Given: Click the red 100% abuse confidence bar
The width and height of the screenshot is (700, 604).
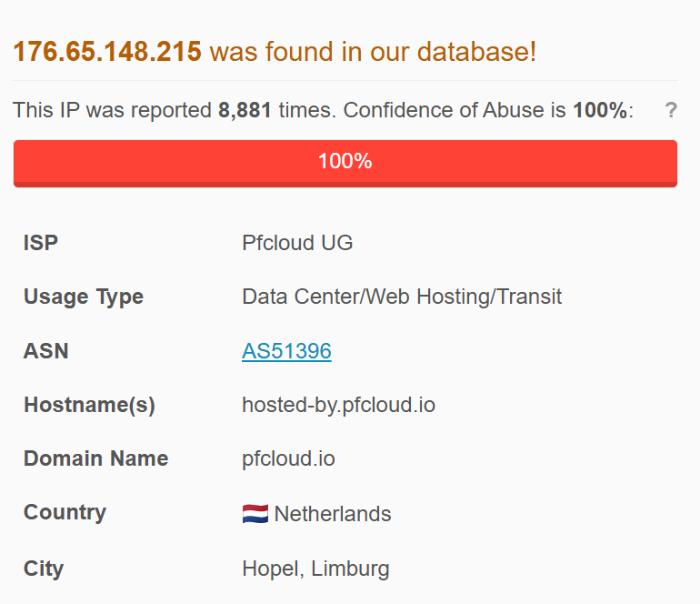Looking at the screenshot, I should click(345, 163).
